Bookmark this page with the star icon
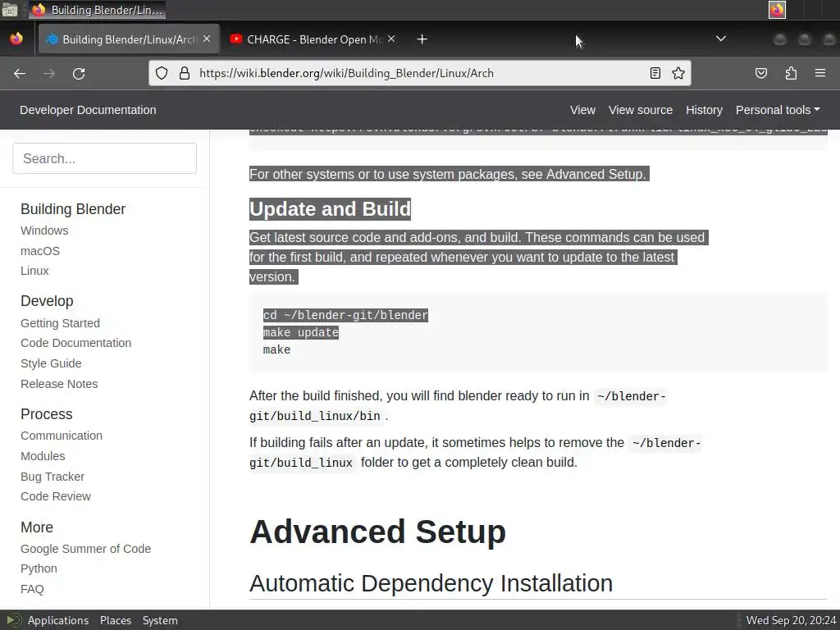The image size is (840, 630). point(678,73)
